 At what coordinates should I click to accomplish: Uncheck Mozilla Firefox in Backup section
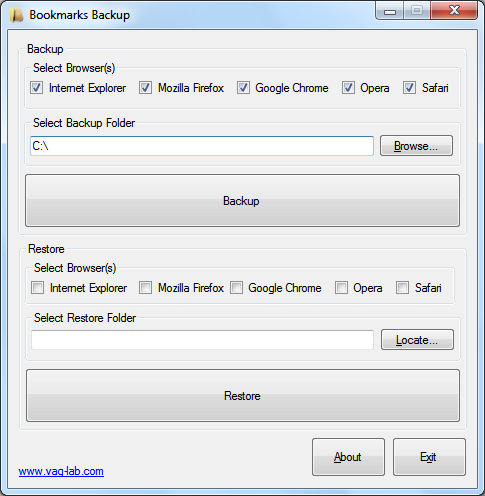[x=145, y=88]
